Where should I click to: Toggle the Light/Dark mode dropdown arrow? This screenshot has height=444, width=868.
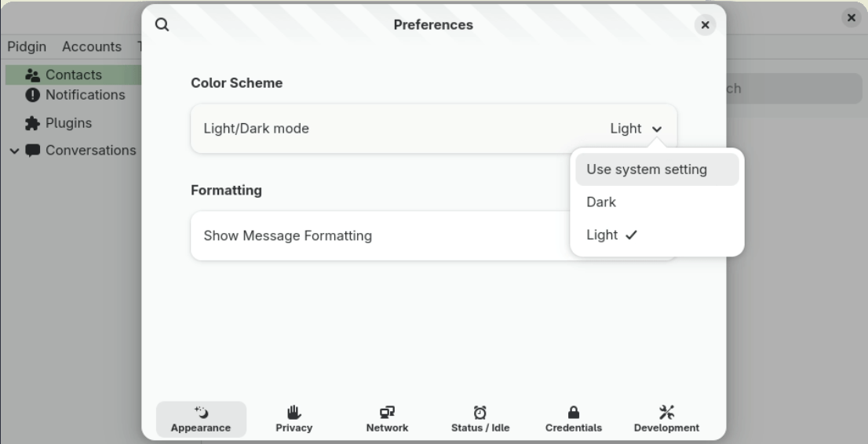(657, 129)
